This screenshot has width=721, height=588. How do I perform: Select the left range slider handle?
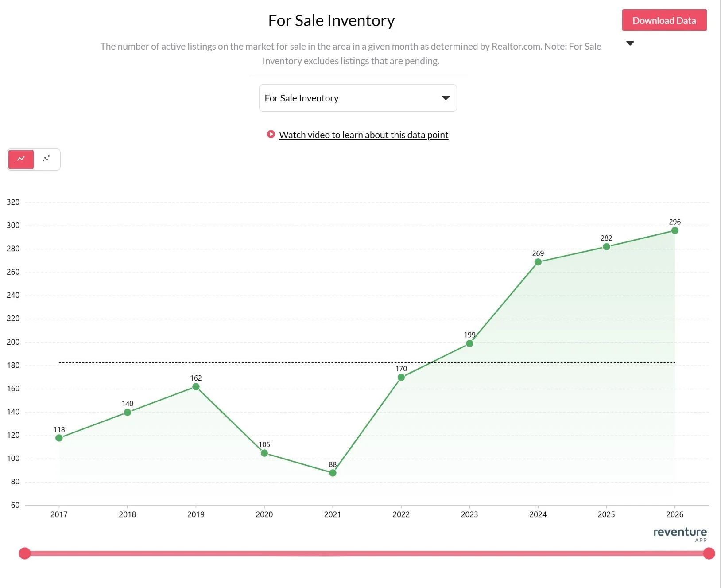click(25, 553)
